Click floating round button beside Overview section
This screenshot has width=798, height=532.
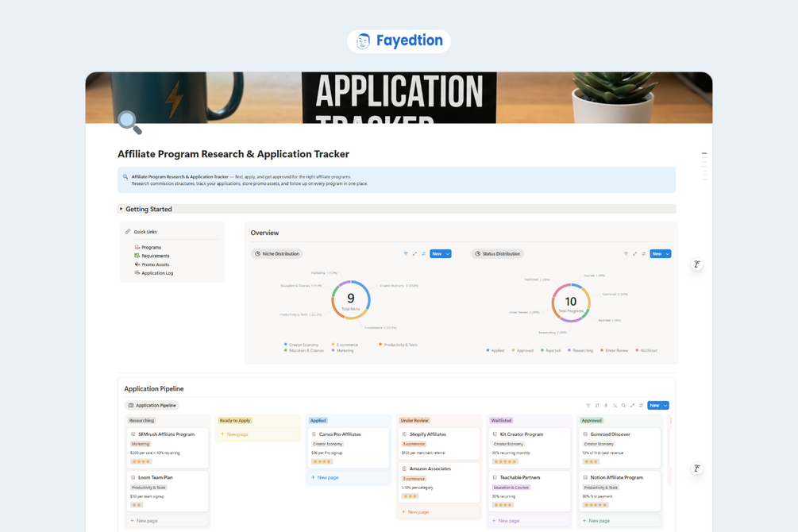click(696, 264)
